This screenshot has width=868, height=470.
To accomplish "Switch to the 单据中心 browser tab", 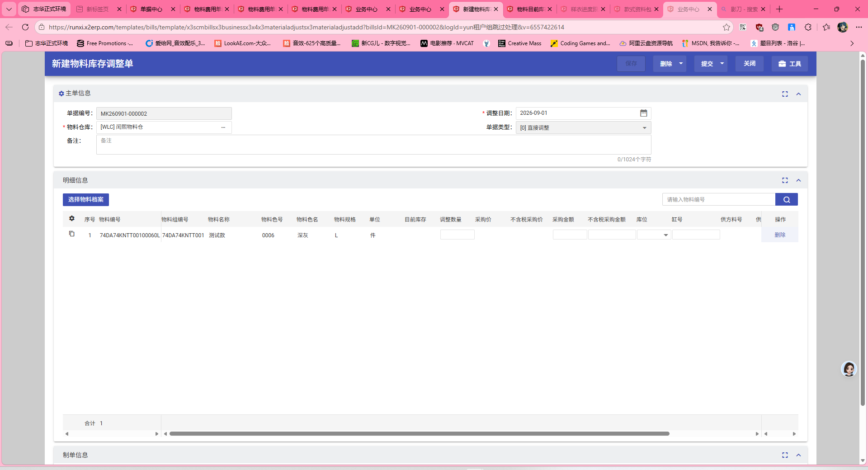I will coord(151,9).
